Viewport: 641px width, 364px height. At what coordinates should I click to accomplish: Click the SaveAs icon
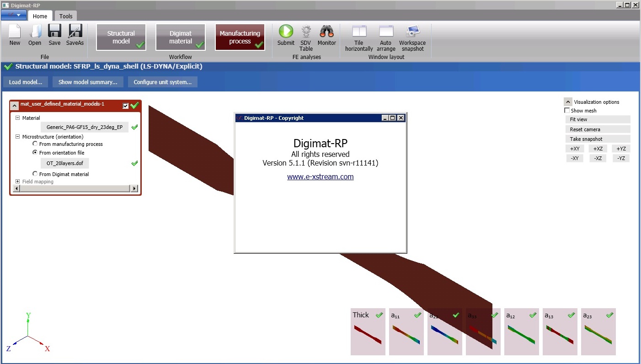tap(75, 35)
